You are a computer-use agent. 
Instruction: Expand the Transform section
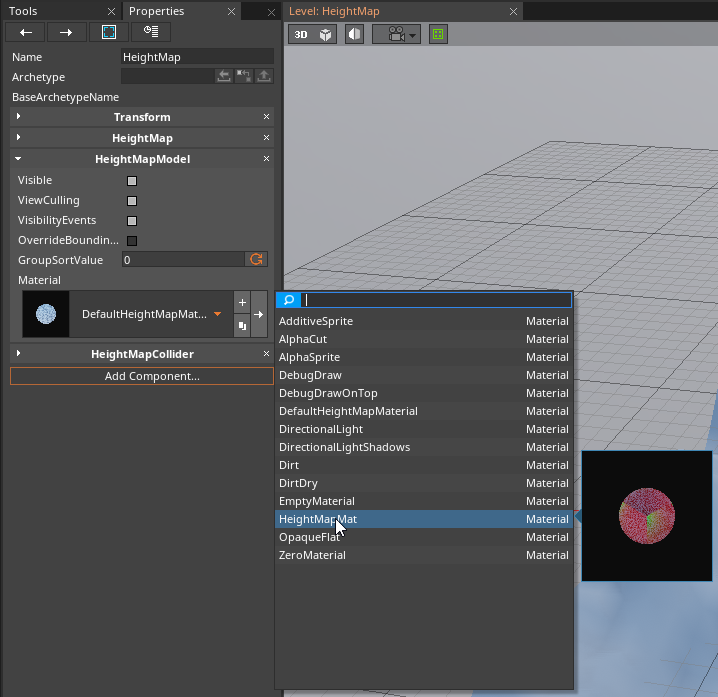pos(18,116)
